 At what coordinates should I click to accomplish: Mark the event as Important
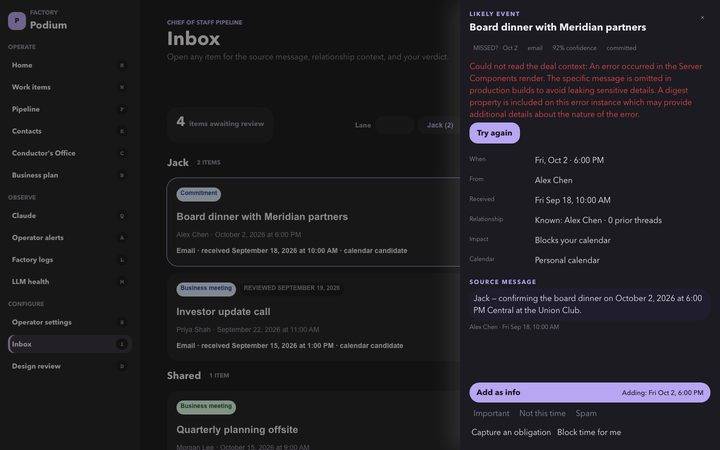pyautogui.click(x=491, y=413)
